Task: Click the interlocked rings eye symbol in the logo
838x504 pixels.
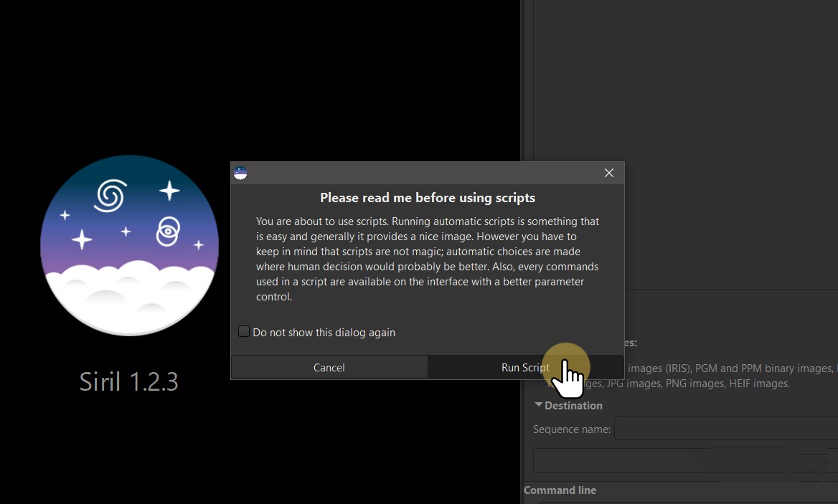Action: (167, 231)
